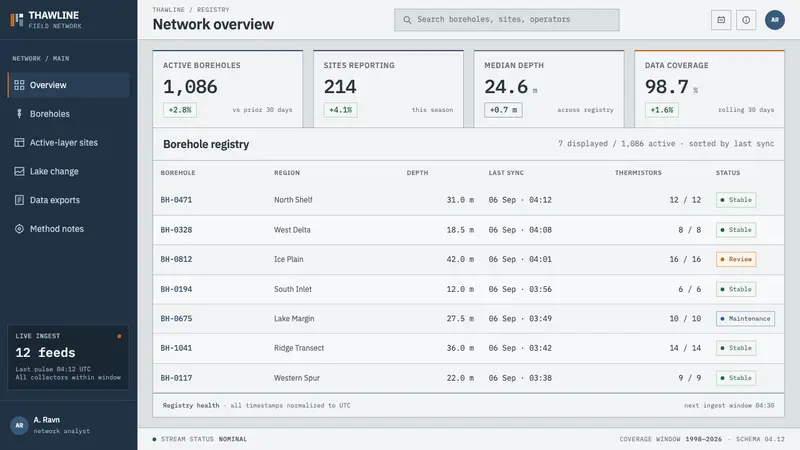Click next ingest window 04:30 text
This screenshot has width=800, height=450.
[729, 406]
